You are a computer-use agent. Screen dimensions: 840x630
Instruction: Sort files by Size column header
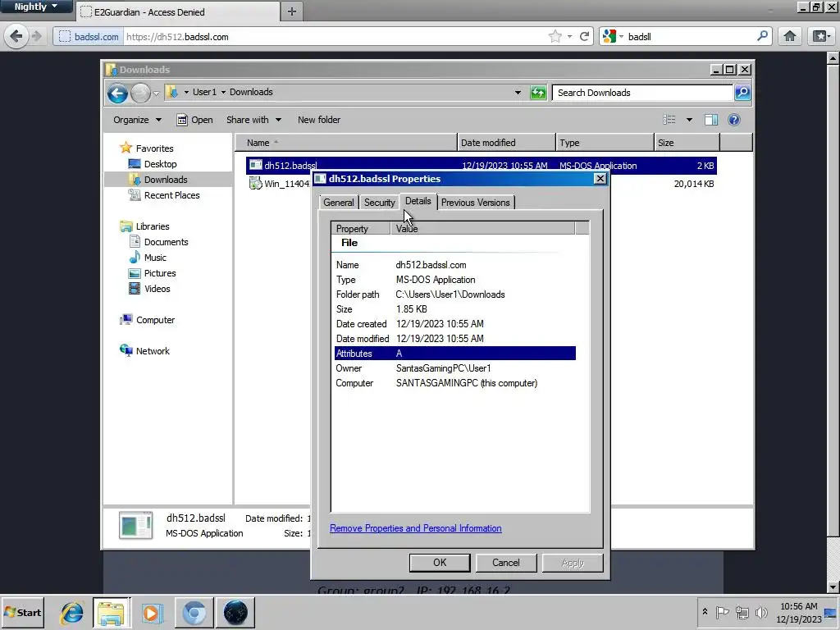coord(687,143)
